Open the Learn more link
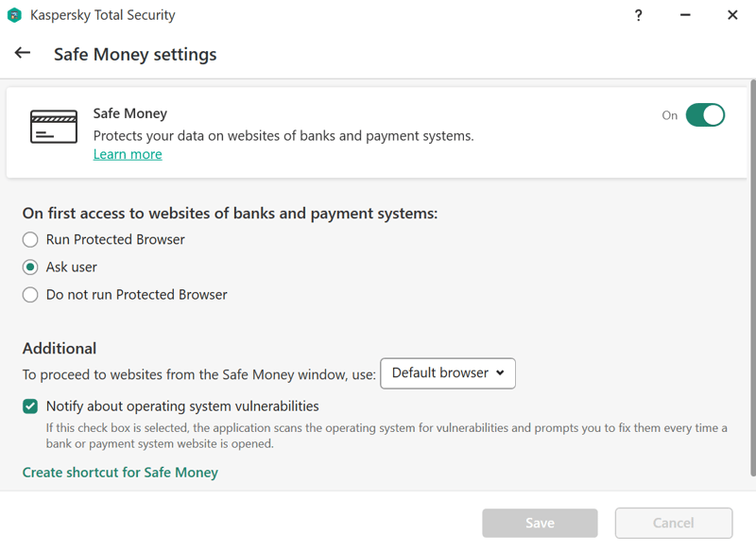The height and width of the screenshot is (552, 756). coord(128,154)
